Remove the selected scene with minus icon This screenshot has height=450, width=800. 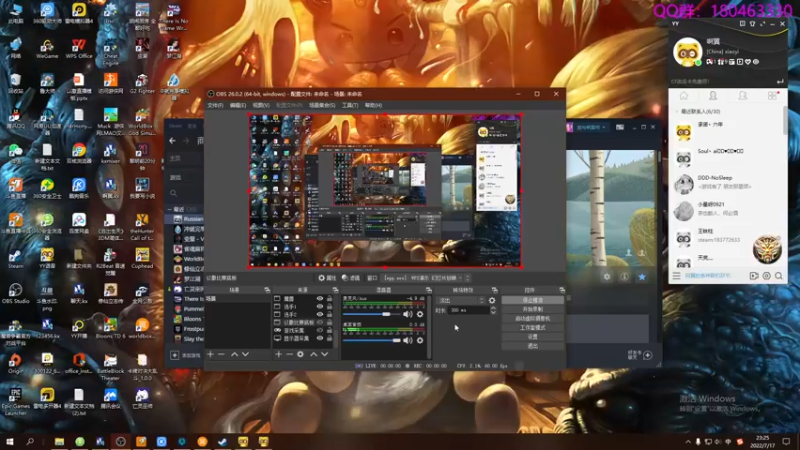[221, 354]
